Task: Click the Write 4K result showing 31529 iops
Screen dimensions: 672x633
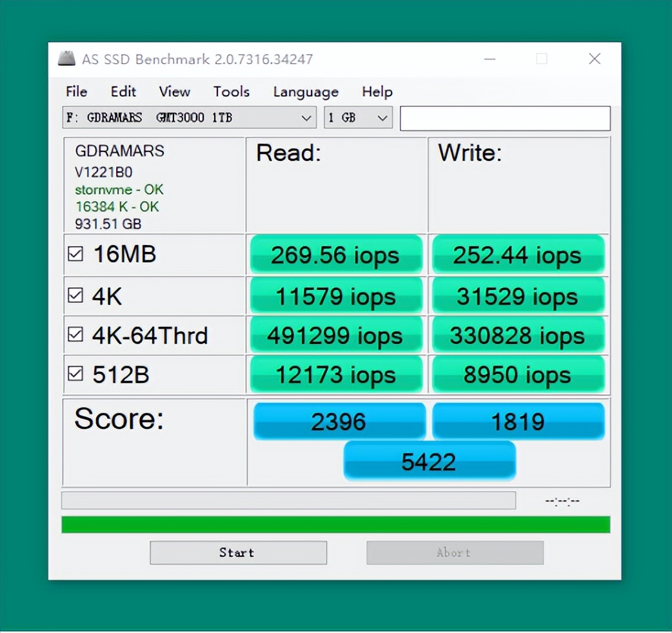Action: pyautogui.click(x=518, y=296)
